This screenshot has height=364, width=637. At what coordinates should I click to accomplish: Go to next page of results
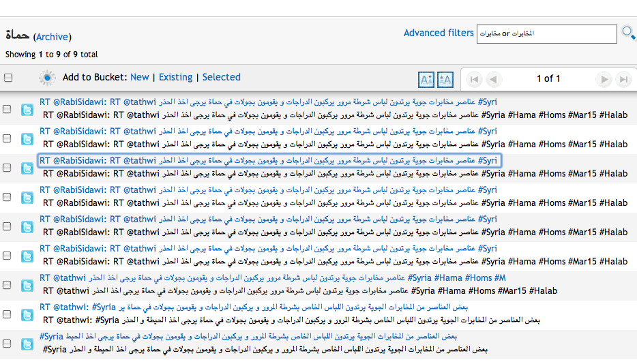pos(604,79)
